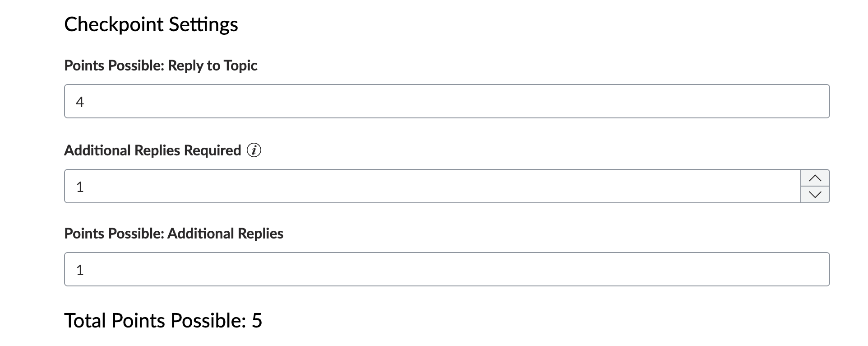The width and height of the screenshot is (868, 346).
Task: Click the value 4 in Reply to Topic field
Action: click(x=80, y=102)
